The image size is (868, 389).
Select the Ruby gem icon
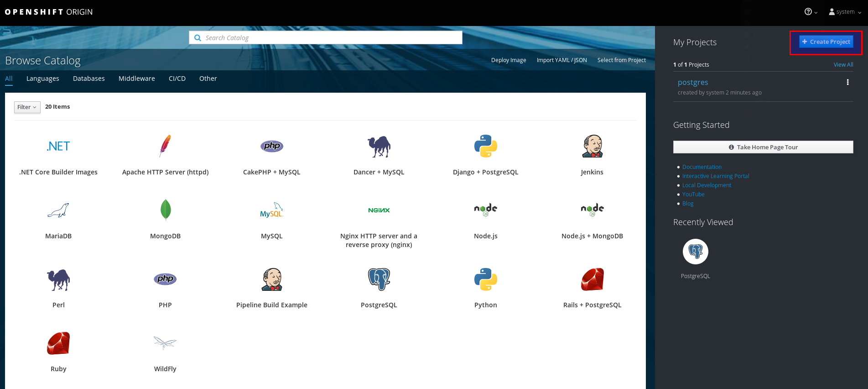58,343
